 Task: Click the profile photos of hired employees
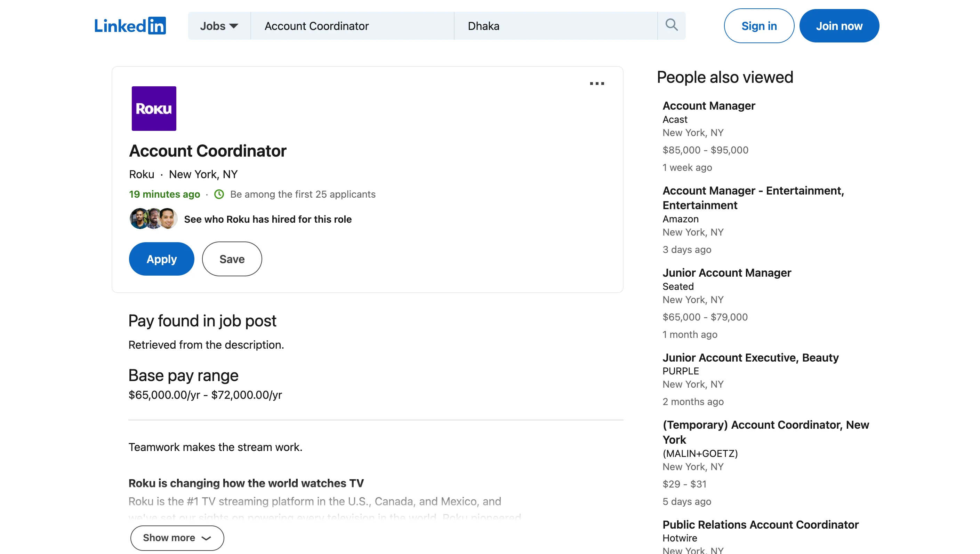point(153,219)
